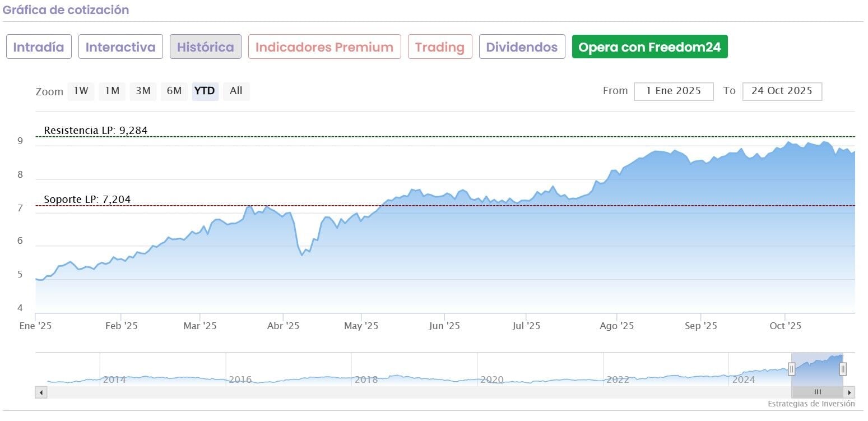Show All historical data range

point(236,91)
